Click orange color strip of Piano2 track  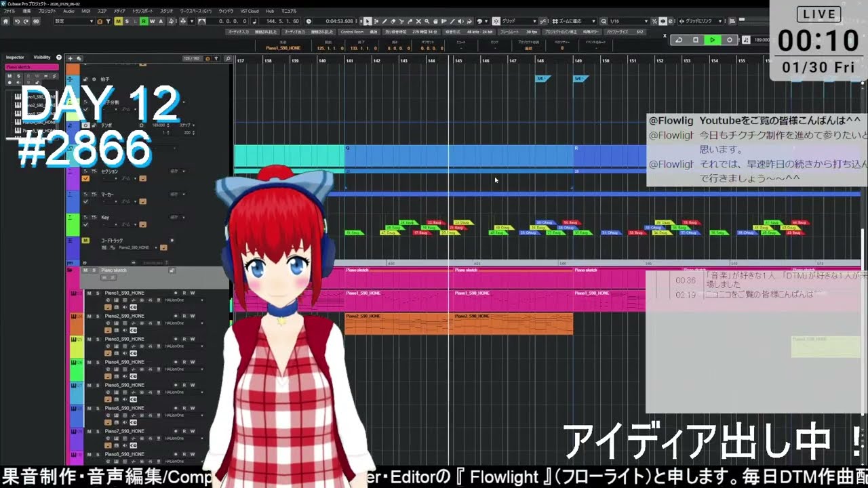pyautogui.click(x=77, y=323)
